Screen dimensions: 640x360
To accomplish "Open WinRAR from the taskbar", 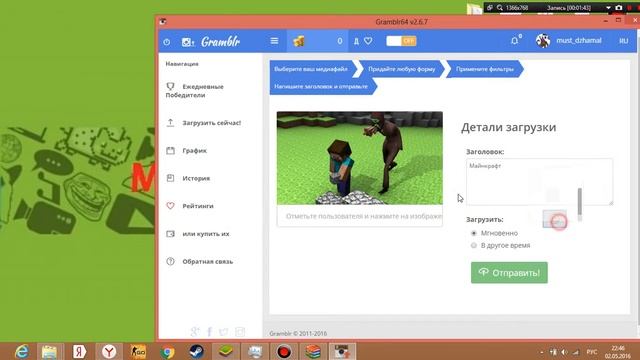I will (313, 351).
